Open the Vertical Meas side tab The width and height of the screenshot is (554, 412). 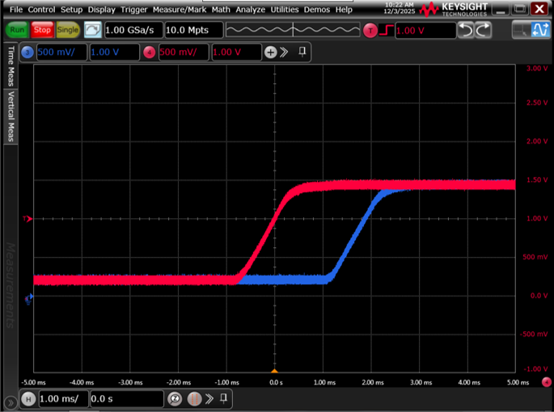[x=11, y=116]
